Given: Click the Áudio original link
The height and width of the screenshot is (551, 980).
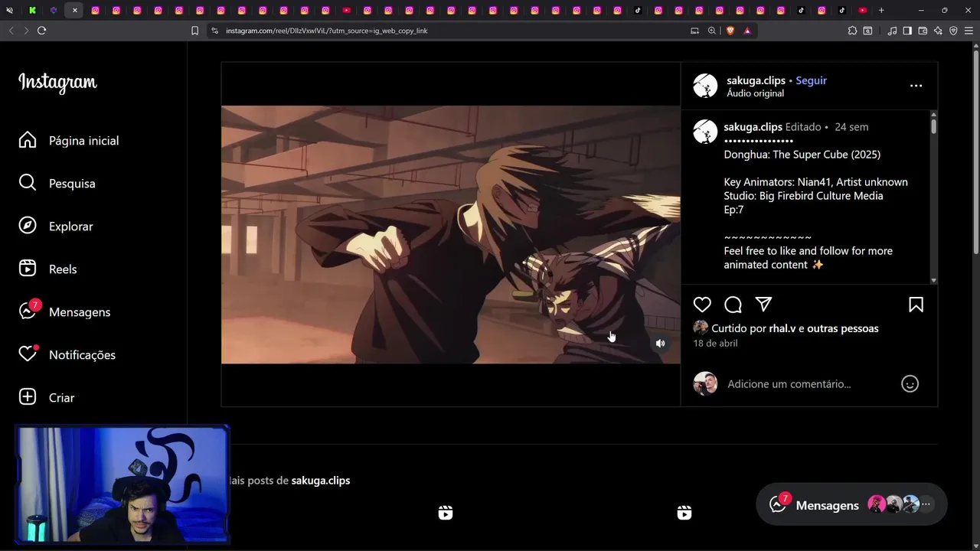Looking at the screenshot, I should click(x=755, y=93).
